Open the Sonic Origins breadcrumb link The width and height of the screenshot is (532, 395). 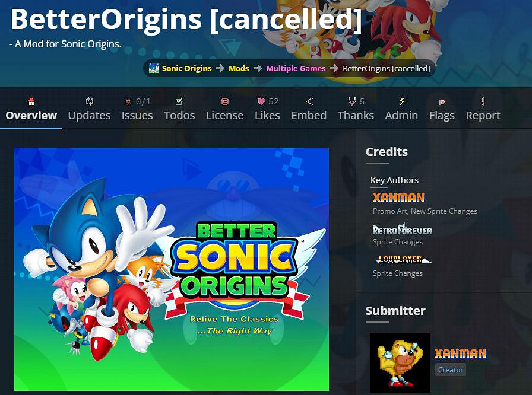tap(186, 68)
